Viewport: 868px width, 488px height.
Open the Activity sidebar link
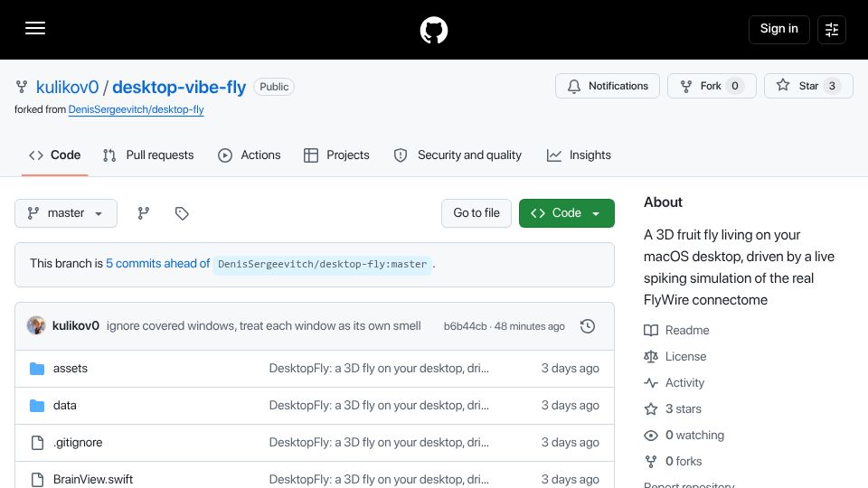674,383
